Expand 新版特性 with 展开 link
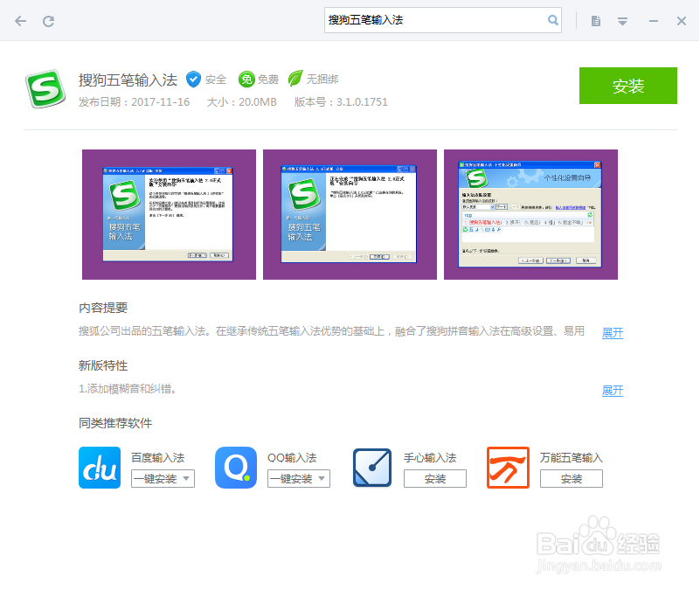 coord(612,391)
